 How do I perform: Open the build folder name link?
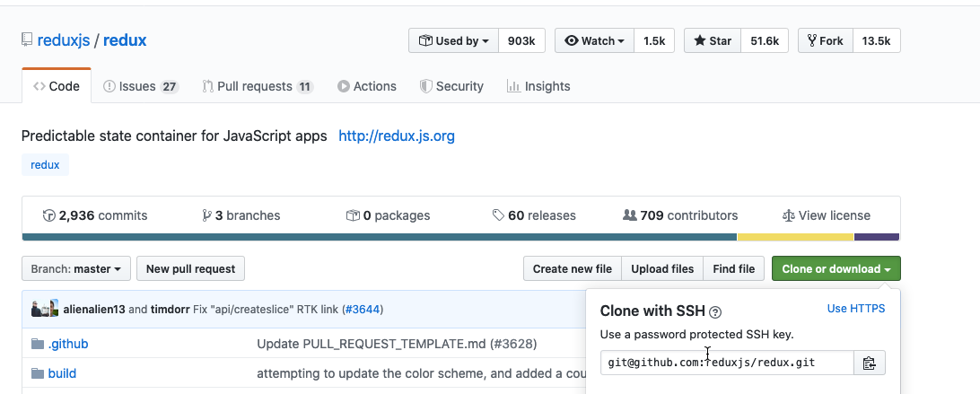point(62,373)
